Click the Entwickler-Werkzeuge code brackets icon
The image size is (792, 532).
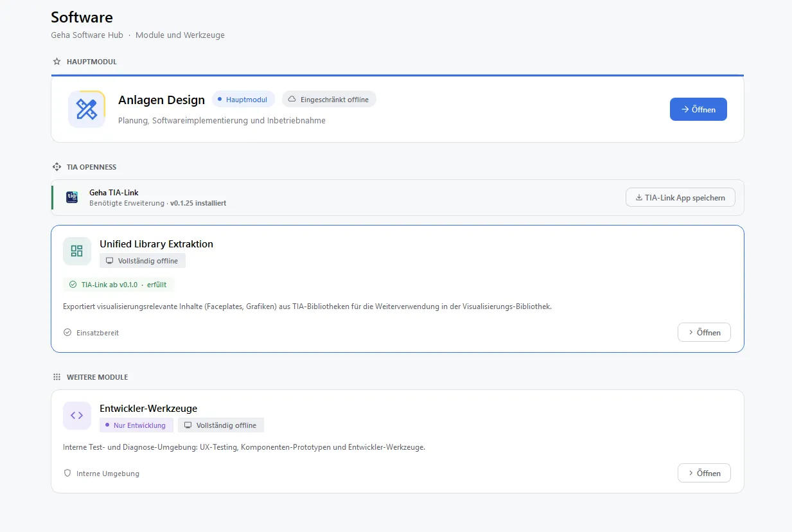click(77, 416)
